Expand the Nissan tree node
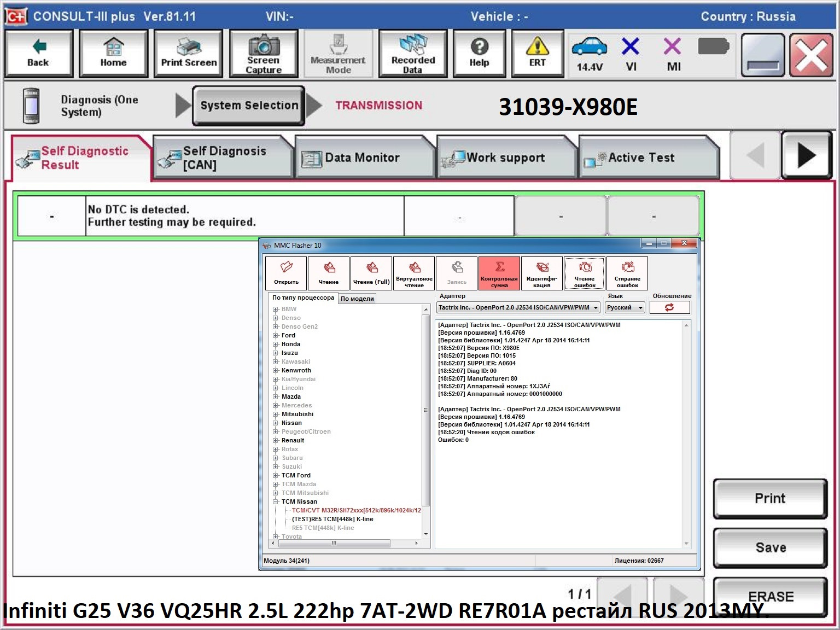 point(276,423)
